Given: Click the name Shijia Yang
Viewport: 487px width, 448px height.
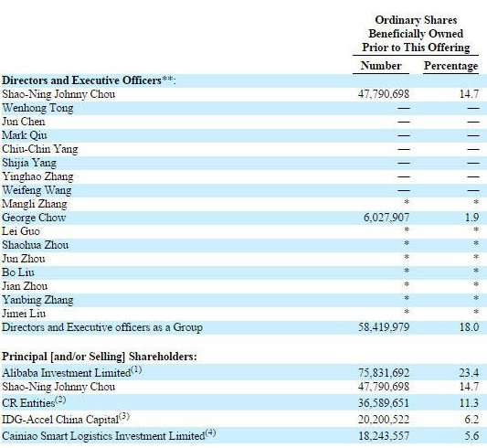Looking at the screenshot, I should coord(29,163).
